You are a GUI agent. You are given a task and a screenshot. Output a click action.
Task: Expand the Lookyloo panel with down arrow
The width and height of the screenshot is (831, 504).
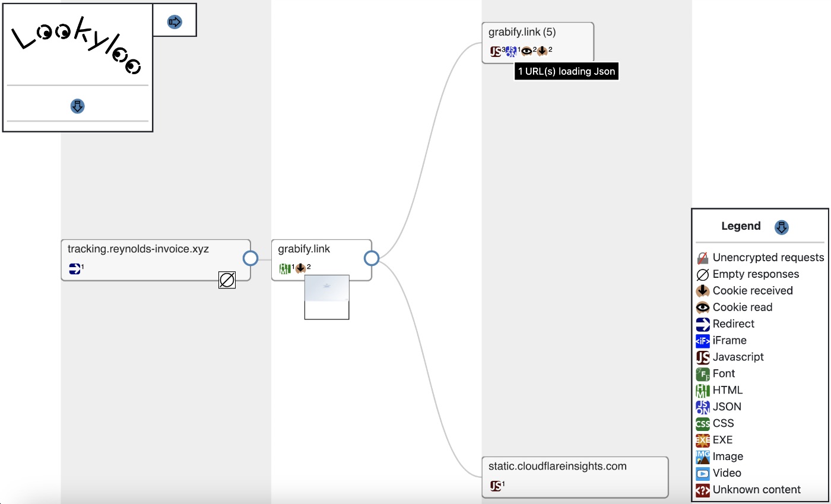click(x=77, y=106)
